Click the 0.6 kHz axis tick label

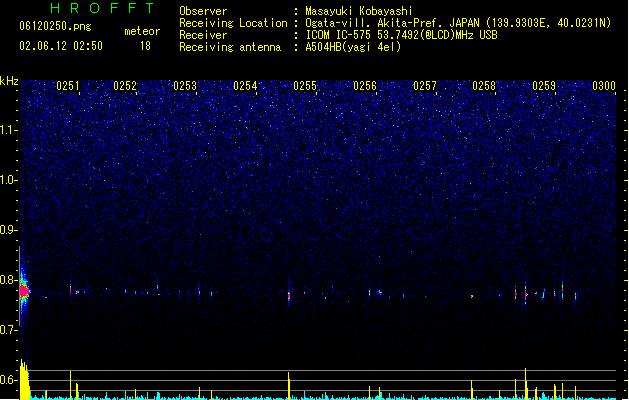click(x=9, y=380)
